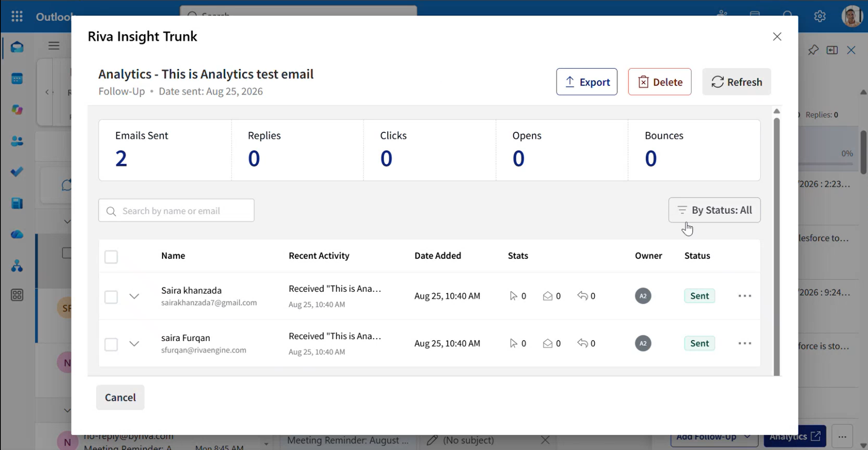Close the Riva side panel
868x450 pixels.
pyautogui.click(x=851, y=50)
